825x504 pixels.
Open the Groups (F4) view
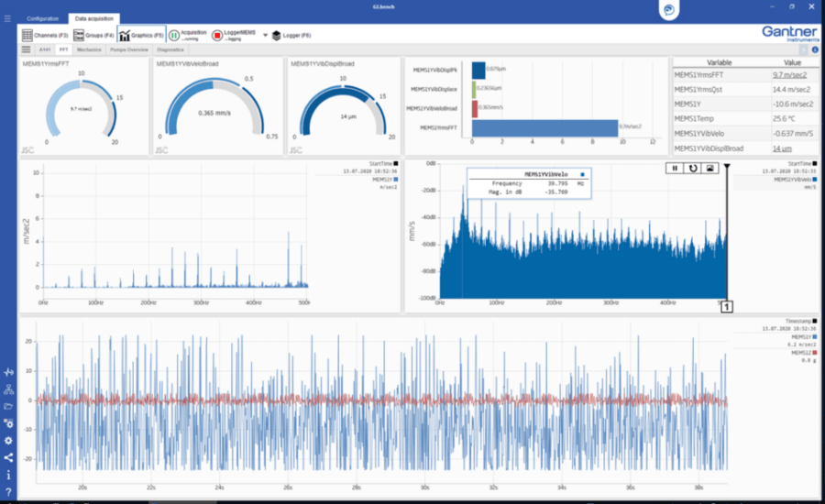pyautogui.click(x=93, y=35)
